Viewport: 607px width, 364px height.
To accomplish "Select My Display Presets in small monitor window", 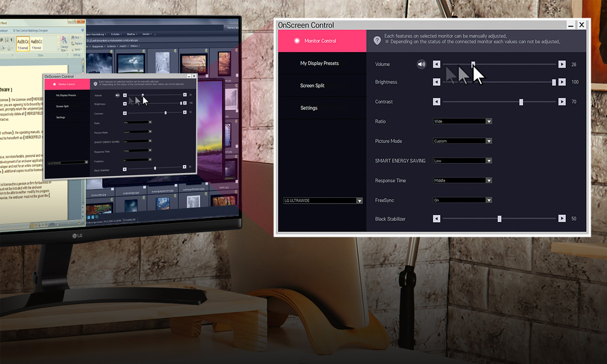I will (66, 95).
